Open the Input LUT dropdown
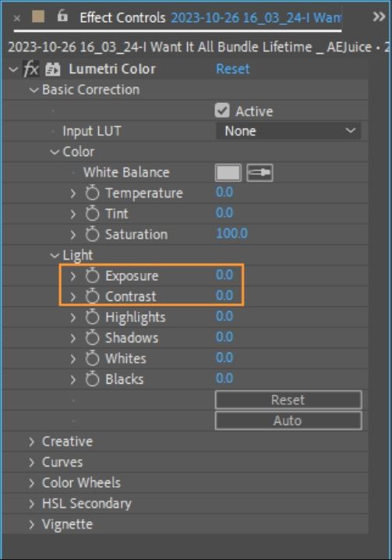The image size is (392, 560). [288, 131]
